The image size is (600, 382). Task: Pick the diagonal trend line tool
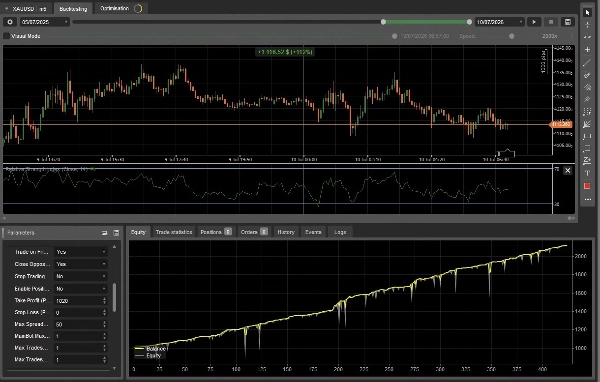(x=587, y=62)
